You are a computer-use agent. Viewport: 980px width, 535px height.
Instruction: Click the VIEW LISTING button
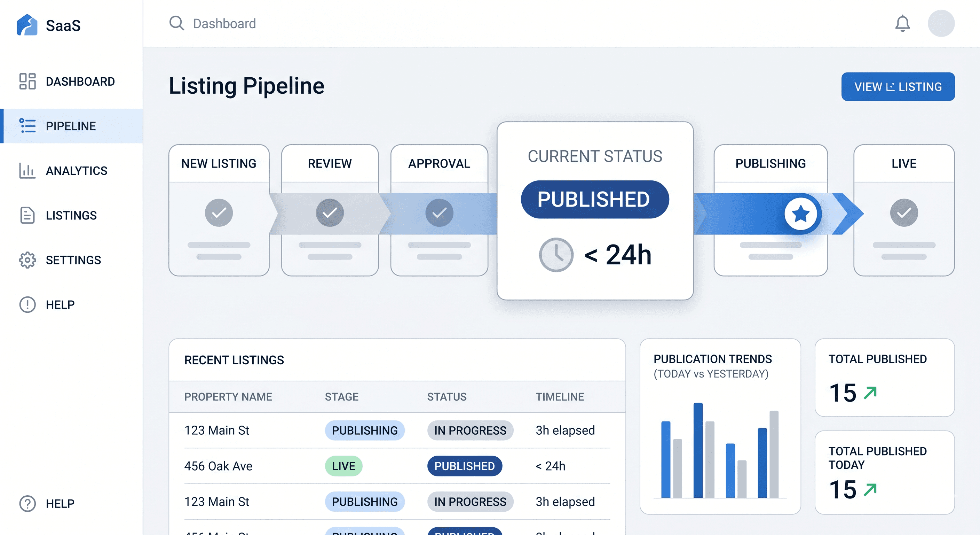pyautogui.click(x=898, y=87)
